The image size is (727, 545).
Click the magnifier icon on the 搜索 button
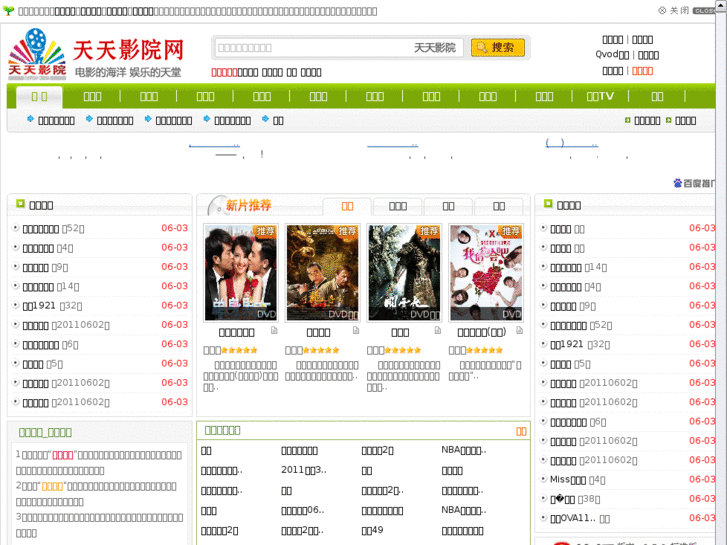pyautogui.click(x=482, y=47)
